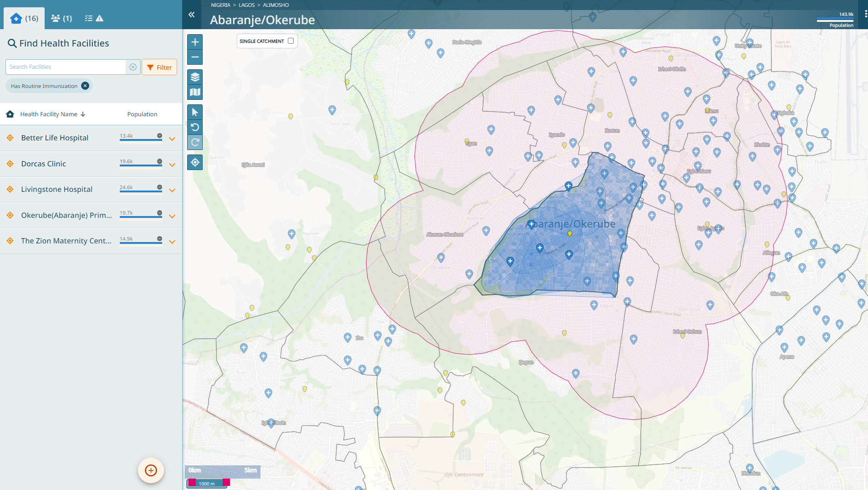Navigate to LAGOS breadcrumb
The width and height of the screenshot is (868, 490).
[246, 5]
